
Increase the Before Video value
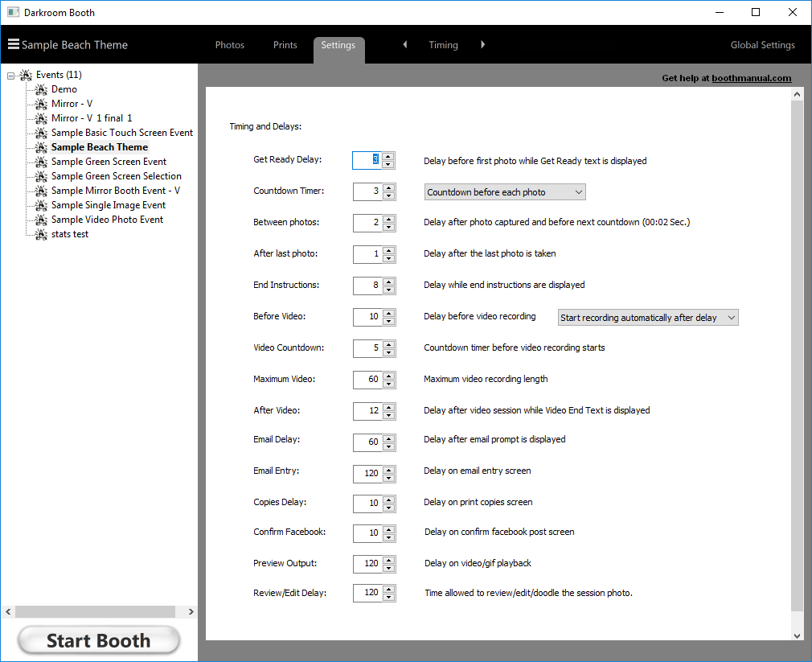pos(389,313)
